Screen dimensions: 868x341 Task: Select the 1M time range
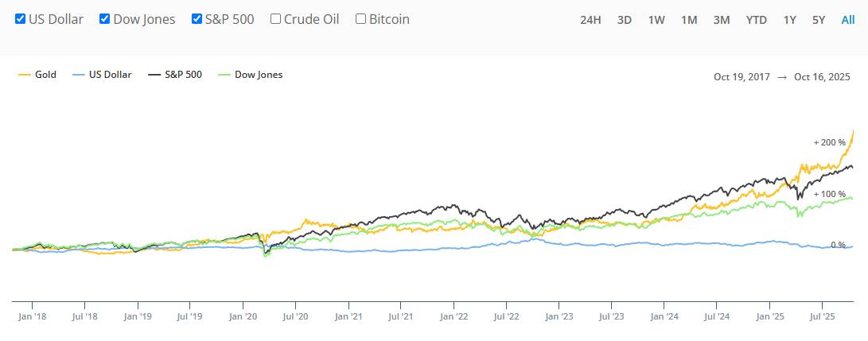click(x=689, y=20)
